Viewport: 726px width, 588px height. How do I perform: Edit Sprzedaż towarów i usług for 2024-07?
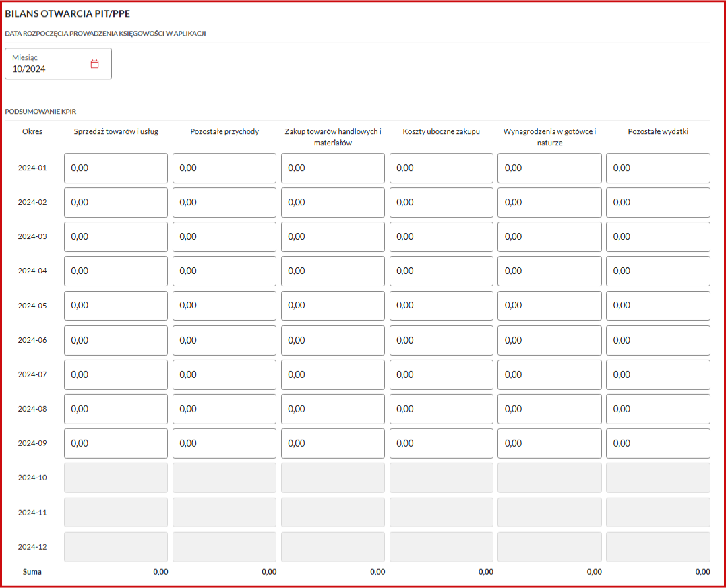coord(116,374)
